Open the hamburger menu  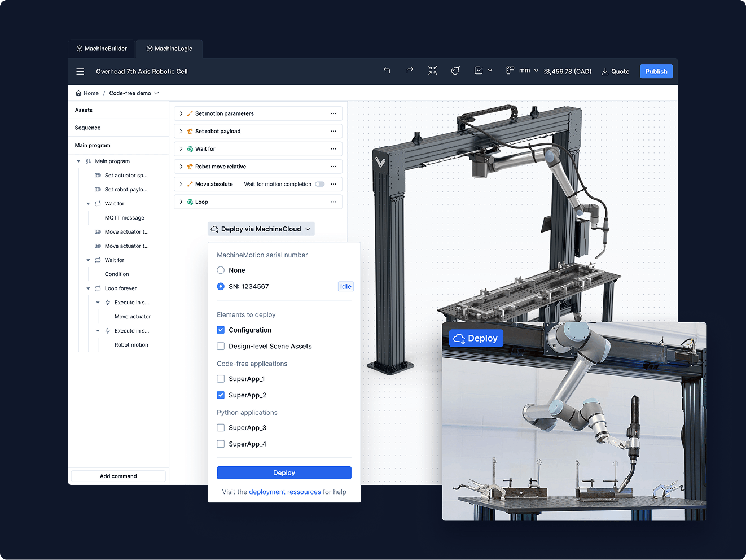[x=80, y=72]
